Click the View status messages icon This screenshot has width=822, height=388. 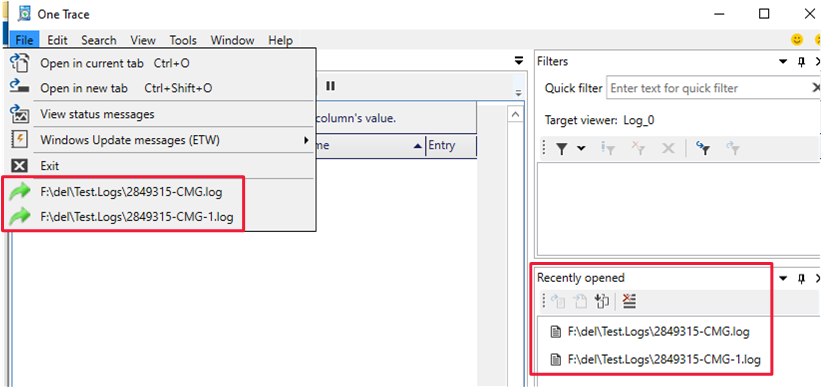[x=19, y=114]
